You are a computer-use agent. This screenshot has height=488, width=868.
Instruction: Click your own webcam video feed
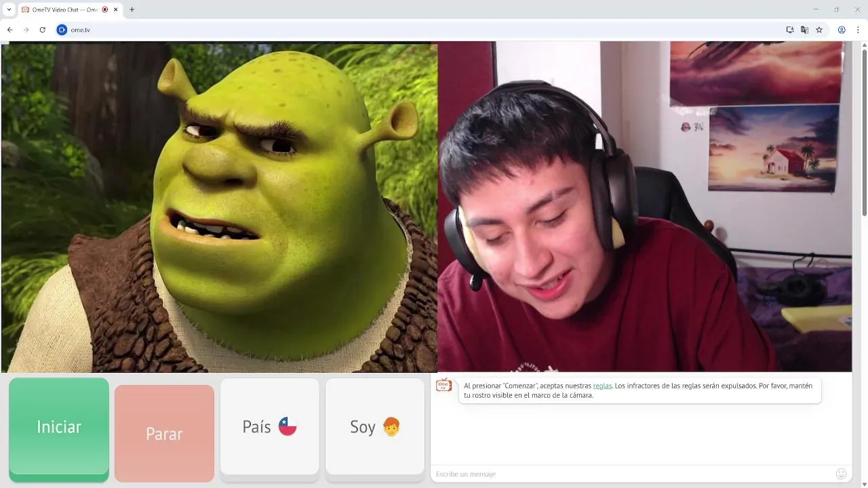tap(645, 207)
